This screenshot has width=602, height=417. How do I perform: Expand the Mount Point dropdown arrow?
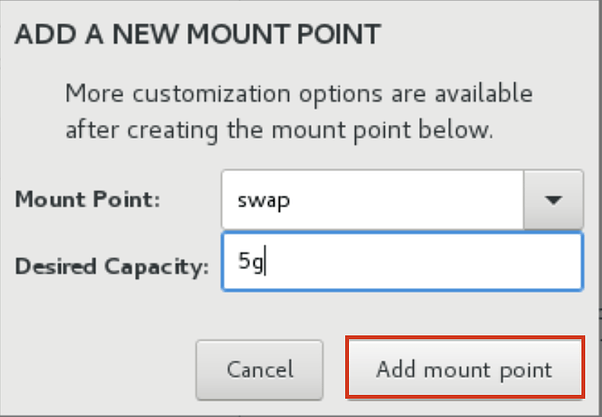coord(553,200)
